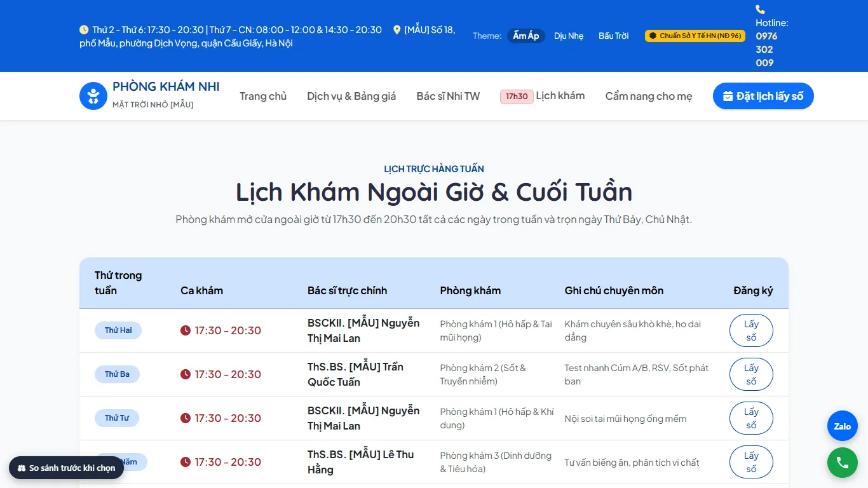Click LỊCH TRỰC HÀNG TUẦN label
The height and width of the screenshot is (488, 868).
point(434,168)
